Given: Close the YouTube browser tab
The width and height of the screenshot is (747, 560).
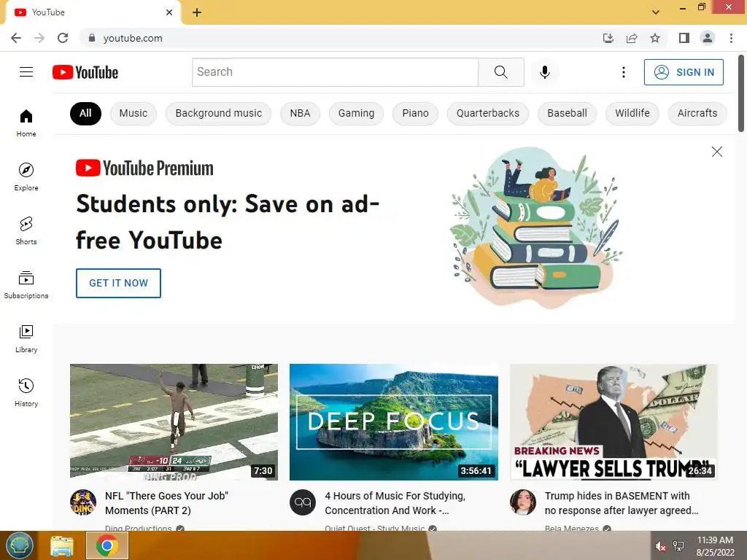Looking at the screenshot, I should (169, 12).
